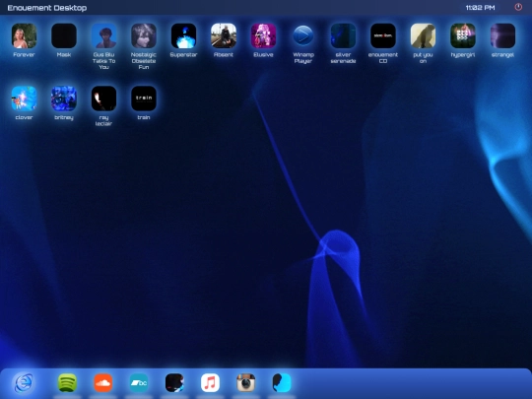The image size is (532, 399).
Task: Open the clover desktop icon
Action: click(x=24, y=99)
